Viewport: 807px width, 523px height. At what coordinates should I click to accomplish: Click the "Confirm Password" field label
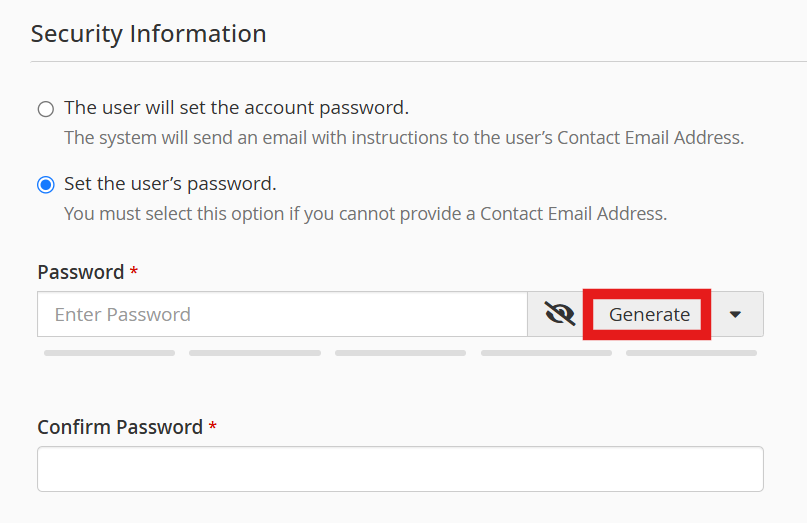click(120, 427)
